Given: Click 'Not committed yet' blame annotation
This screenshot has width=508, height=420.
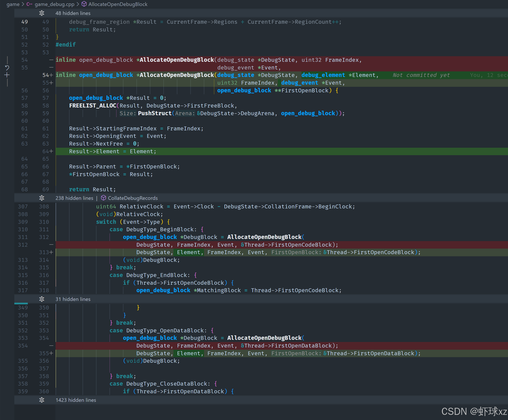Looking at the screenshot, I should pos(421,75).
